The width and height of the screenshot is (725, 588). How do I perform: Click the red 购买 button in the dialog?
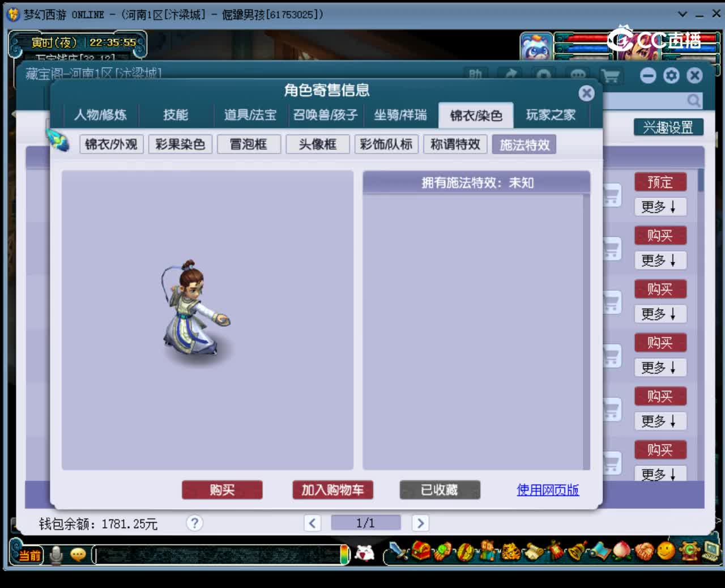[222, 490]
